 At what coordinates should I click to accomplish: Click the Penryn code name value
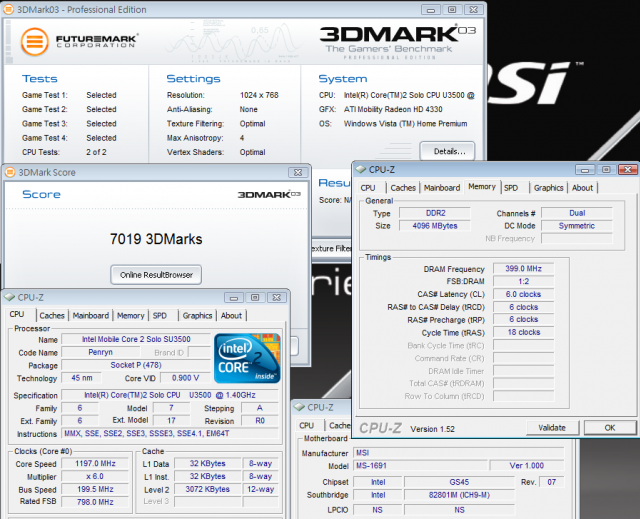(100, 352)
